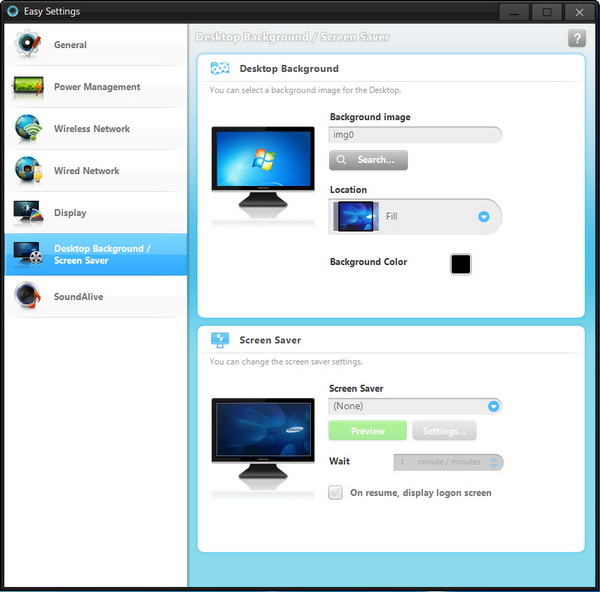600x592 pixels.
Task: Select the Display monitor icon
Action: click(x=27, y=213)
